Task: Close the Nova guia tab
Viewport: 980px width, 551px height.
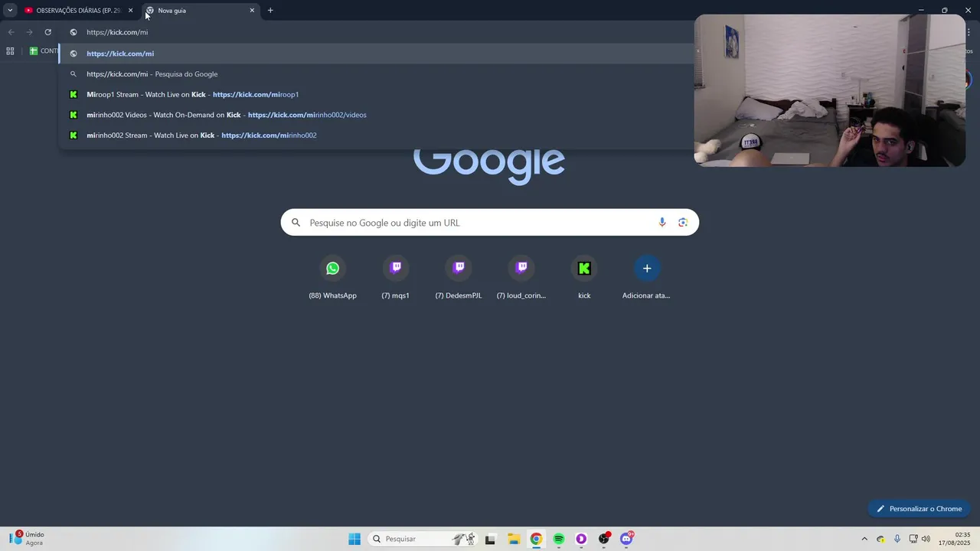Action: click(252, 11)
